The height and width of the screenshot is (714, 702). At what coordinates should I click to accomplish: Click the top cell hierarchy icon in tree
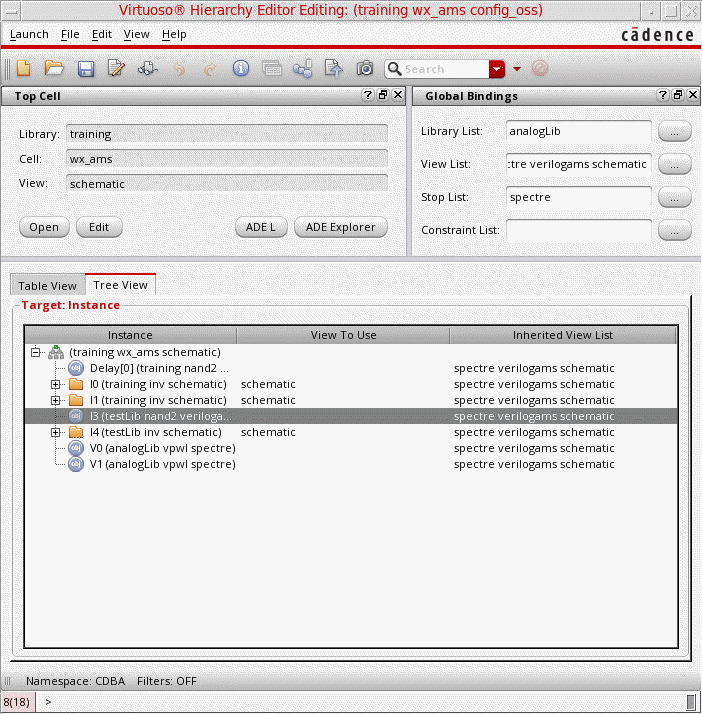[x=56, y=352]
